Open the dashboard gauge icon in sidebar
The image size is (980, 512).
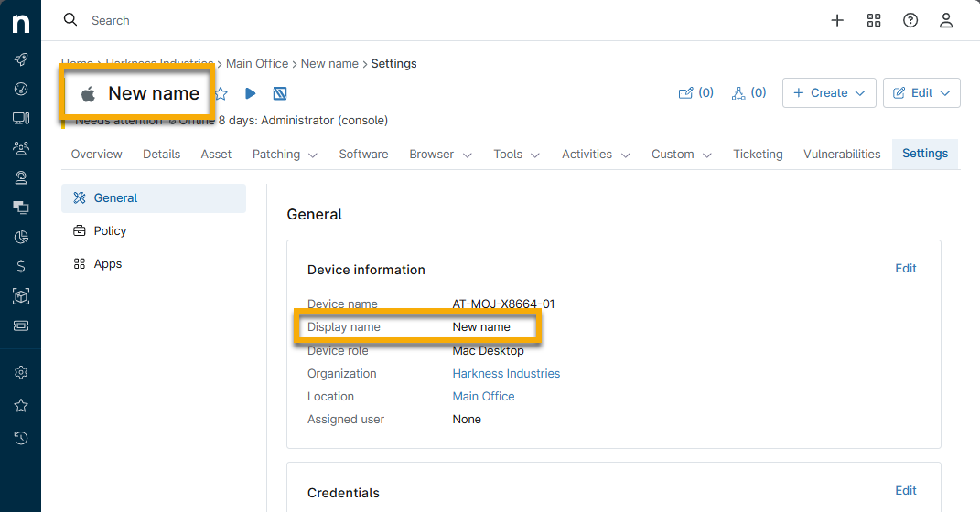point(20,89)
